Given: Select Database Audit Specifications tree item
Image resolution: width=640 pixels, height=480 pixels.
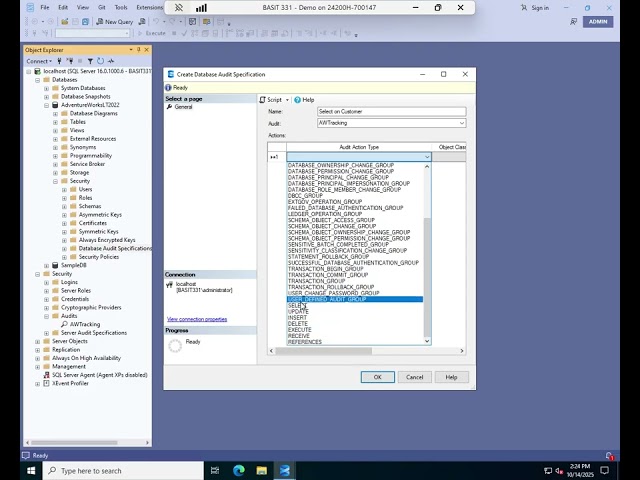Looking at the screenshot, I should point(114,249).
